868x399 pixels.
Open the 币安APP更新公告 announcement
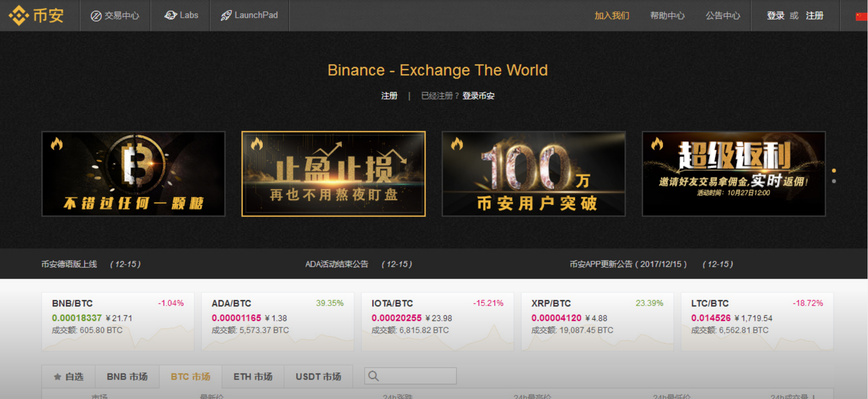tap(628, 264)
